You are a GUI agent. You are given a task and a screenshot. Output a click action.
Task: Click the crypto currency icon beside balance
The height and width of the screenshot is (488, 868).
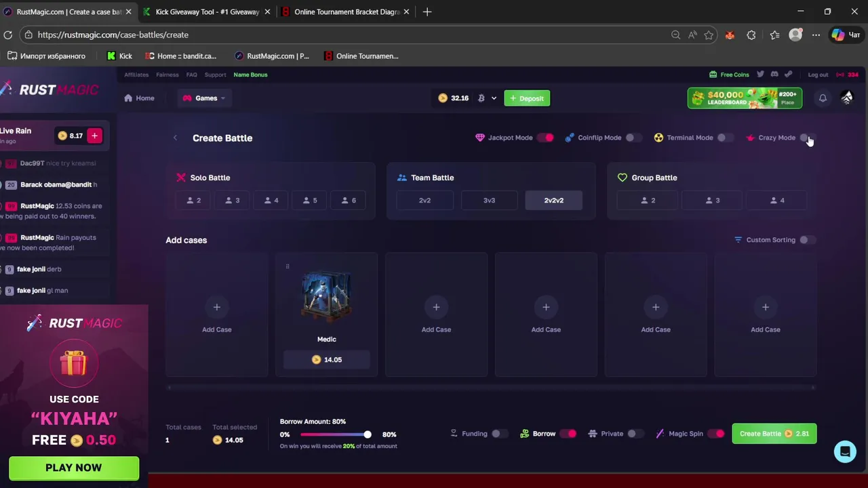click(481, 98)
